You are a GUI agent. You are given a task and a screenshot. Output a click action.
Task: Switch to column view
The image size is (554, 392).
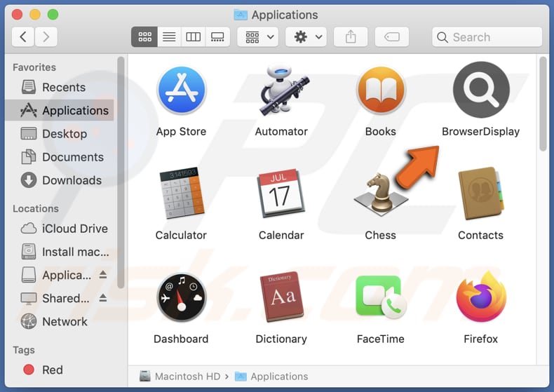(x=194, y=36)
